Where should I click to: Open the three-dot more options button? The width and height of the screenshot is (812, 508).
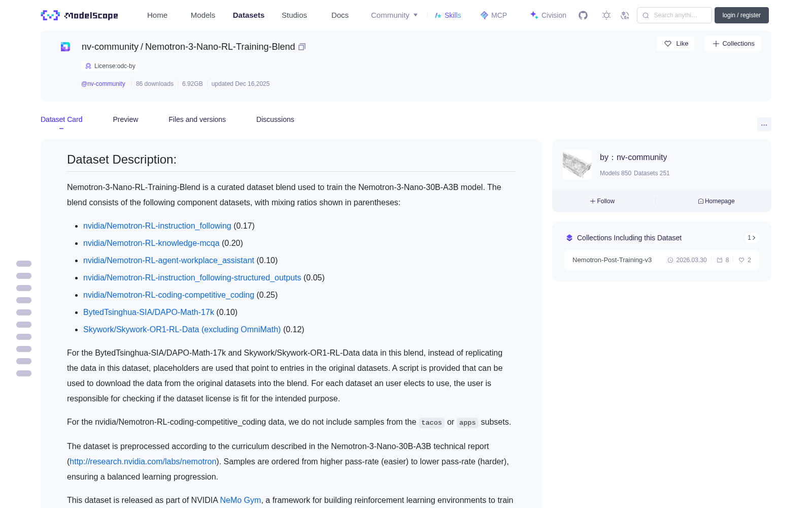(x=764, y=124)
